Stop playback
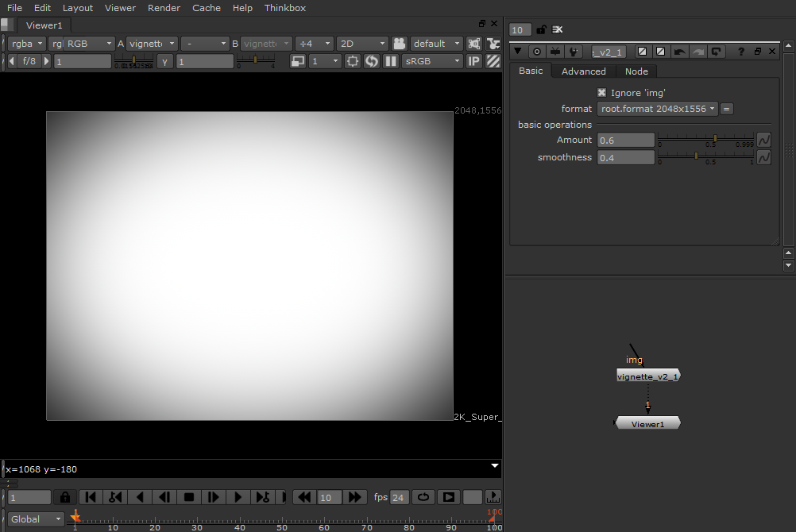Screen dimensions: 796x532 [x=189, y=497]
